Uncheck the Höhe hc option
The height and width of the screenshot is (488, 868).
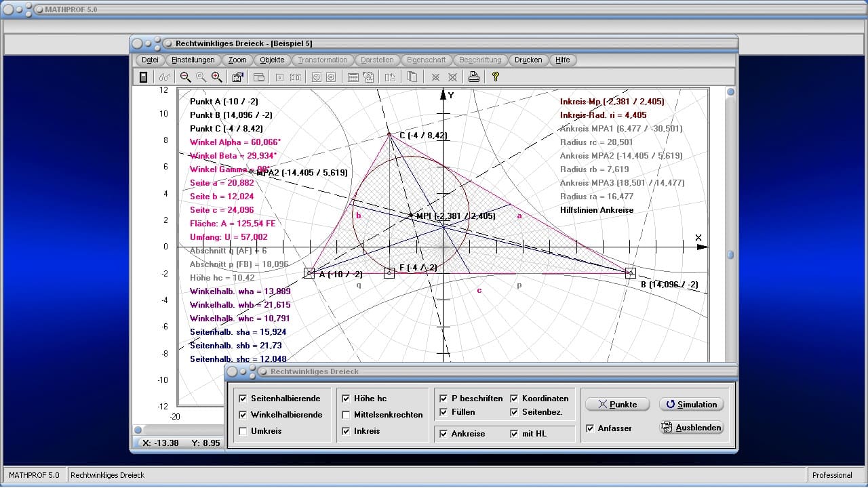[347, 399]
